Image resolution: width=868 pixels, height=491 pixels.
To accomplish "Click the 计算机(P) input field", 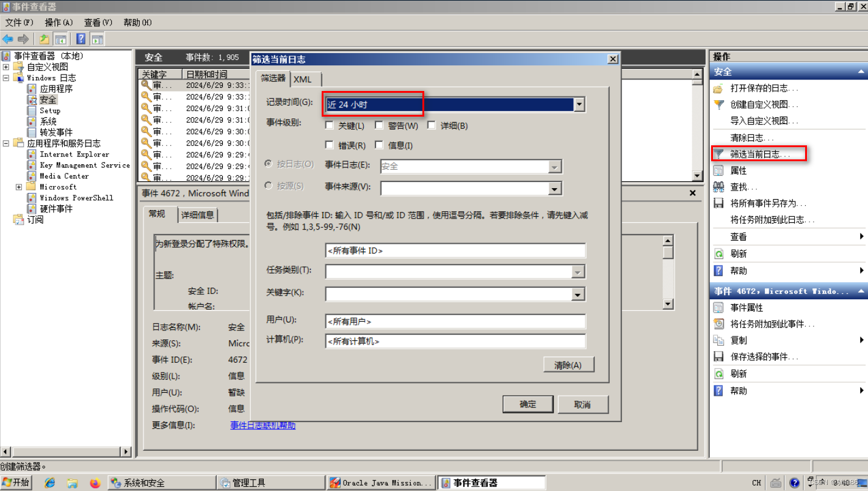I will (455, 341).
